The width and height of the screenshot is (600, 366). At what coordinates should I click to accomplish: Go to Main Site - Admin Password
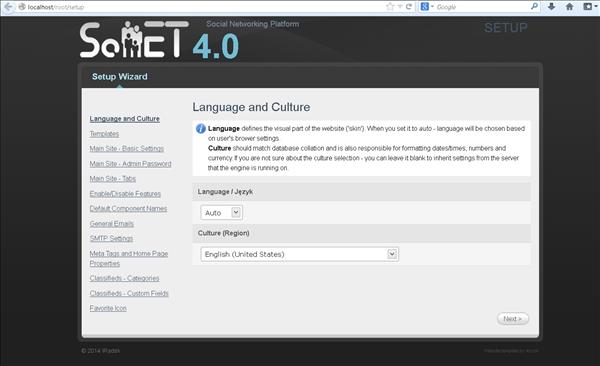tap(130, 163)
